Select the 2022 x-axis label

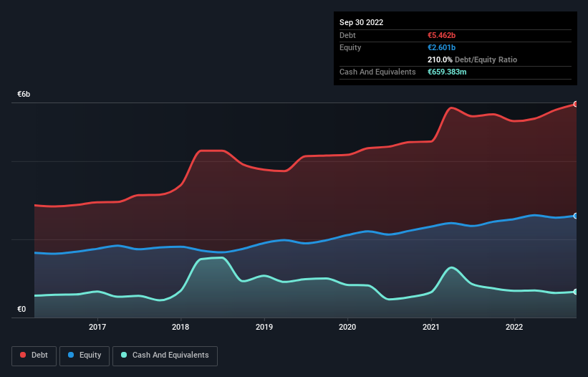pyautogui.click(x=514, y=327)
